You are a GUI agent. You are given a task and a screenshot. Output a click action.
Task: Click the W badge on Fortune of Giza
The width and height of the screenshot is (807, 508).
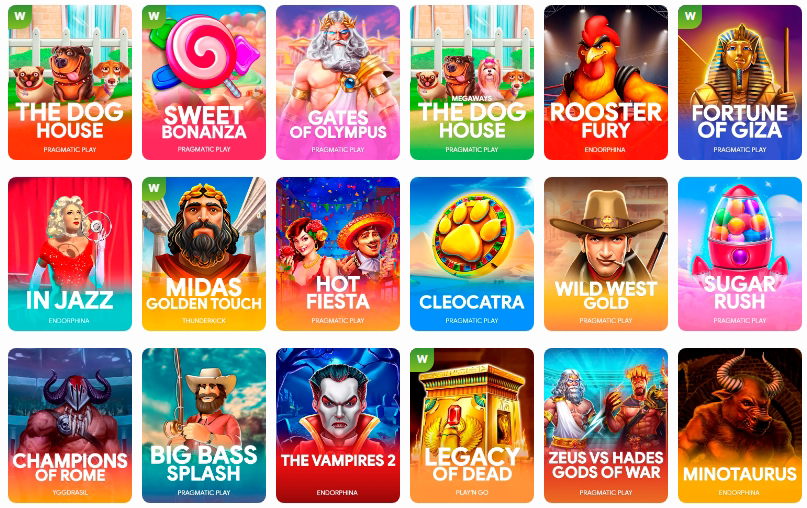coord(689,16)
